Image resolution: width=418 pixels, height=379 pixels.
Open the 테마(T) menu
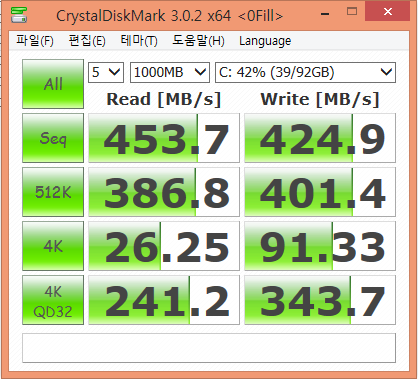click(x=139, y=41)
